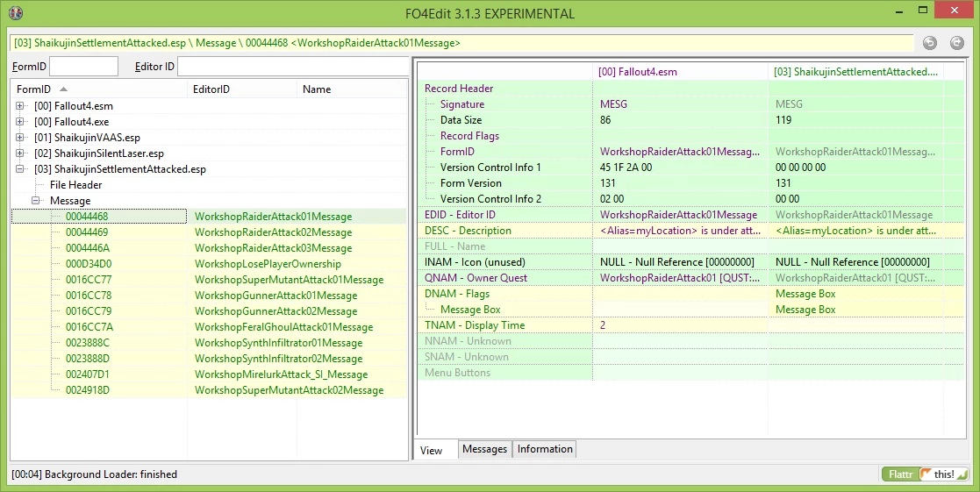Expand the [00] Fallout4.exe node
The image size is (980, 492).
tap(20, 122)
